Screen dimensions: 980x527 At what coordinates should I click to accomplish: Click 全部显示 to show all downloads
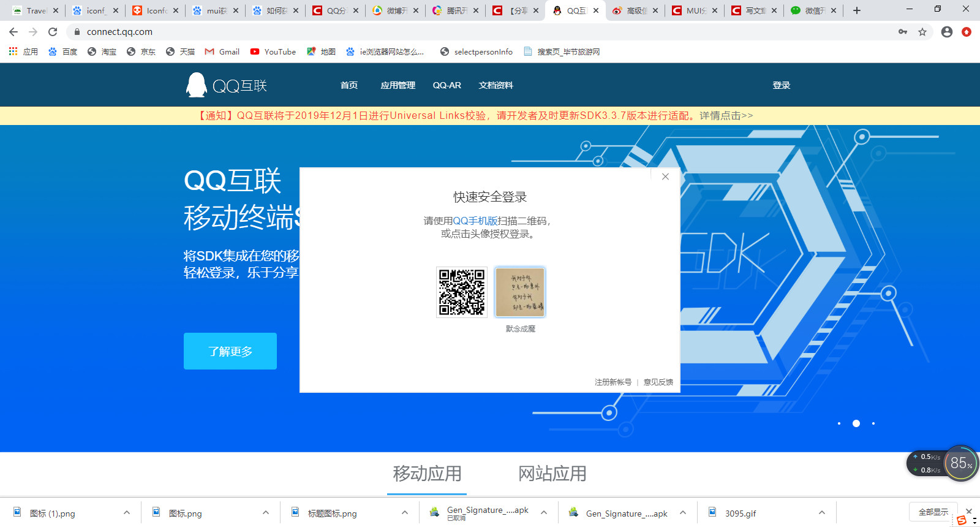click(933, 512)
